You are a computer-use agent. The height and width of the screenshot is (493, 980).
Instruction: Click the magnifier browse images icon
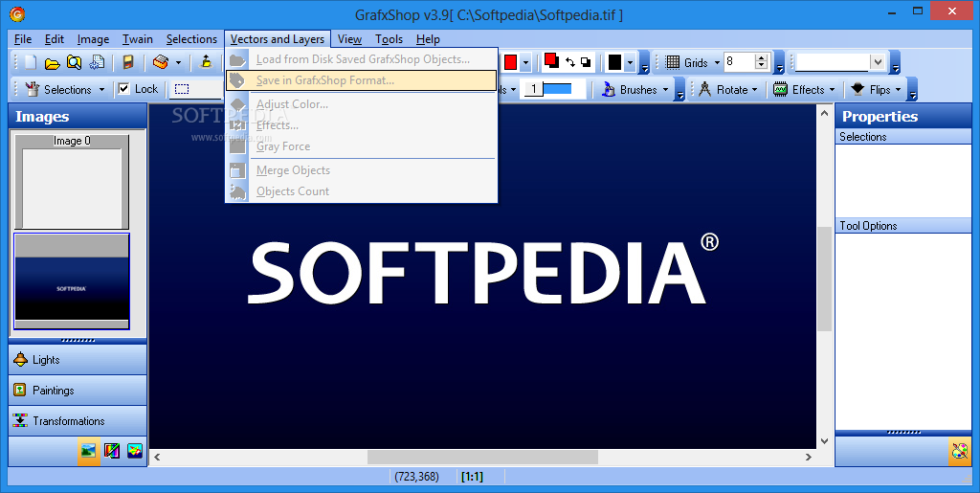click(75, 62)
